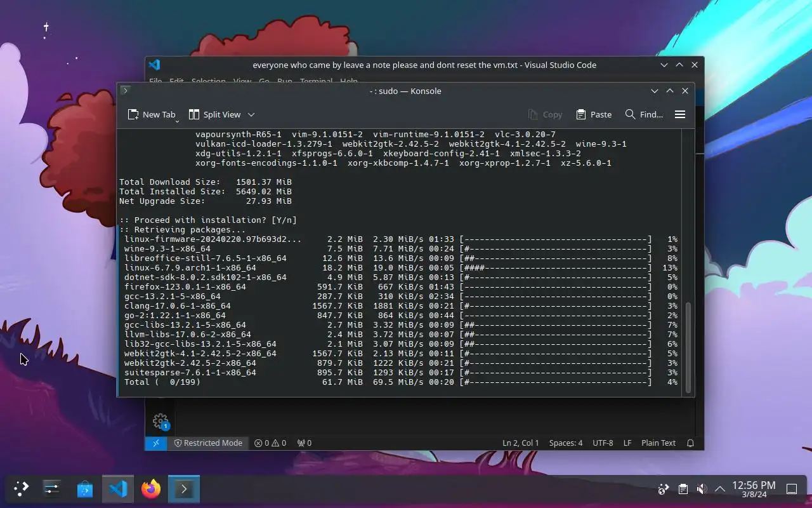Click Paste in the Konsole toolbar

click(594, 114)
